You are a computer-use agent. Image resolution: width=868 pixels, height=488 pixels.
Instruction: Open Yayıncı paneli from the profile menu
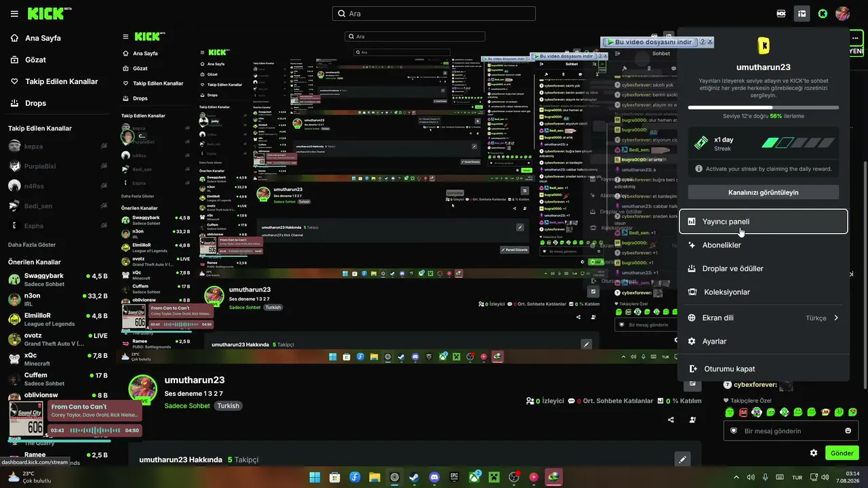pos(764,222)
